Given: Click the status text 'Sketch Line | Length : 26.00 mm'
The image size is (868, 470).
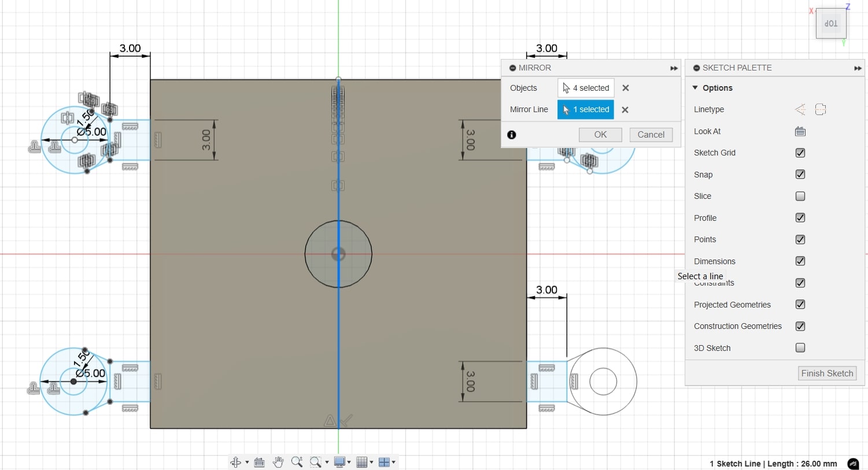Looking at the screenshot, I should [x=773, y=464].
